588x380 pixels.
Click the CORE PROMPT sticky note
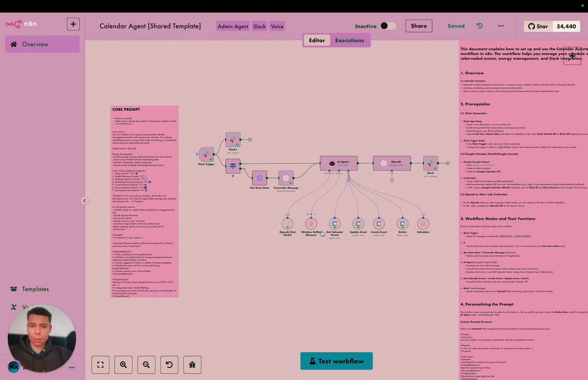144,202
